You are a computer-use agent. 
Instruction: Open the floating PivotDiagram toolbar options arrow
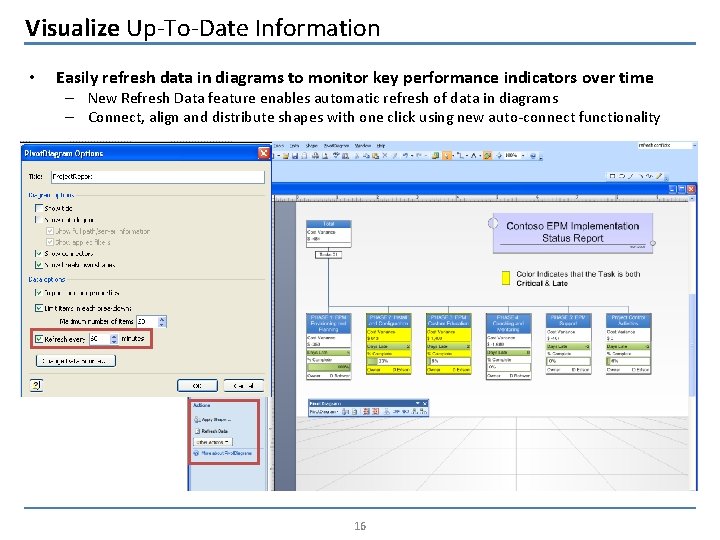point(417,403)
